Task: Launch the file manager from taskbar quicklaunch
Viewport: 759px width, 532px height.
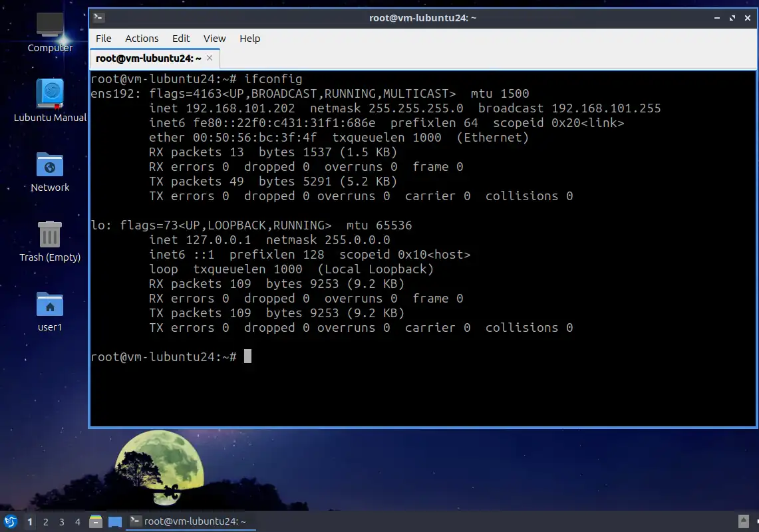Action: (x=96, y=521)
